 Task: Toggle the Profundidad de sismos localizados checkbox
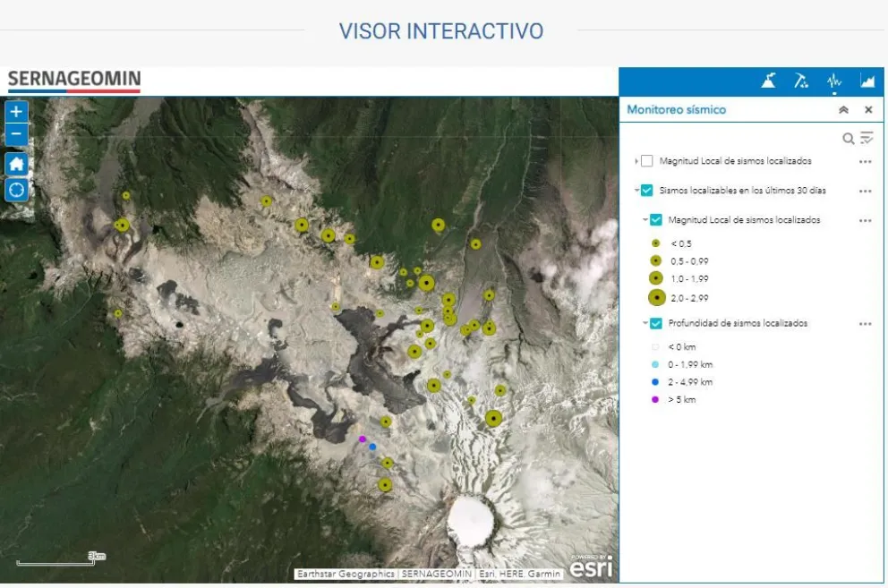coord(656,323)
